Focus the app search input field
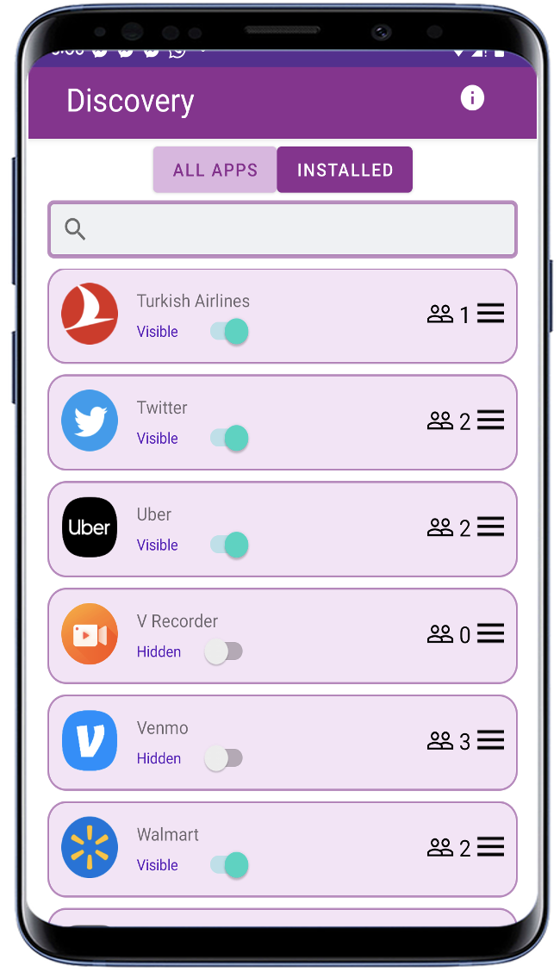Image resolution: width=560 pixels, height=972 pixels. point(283,229)
